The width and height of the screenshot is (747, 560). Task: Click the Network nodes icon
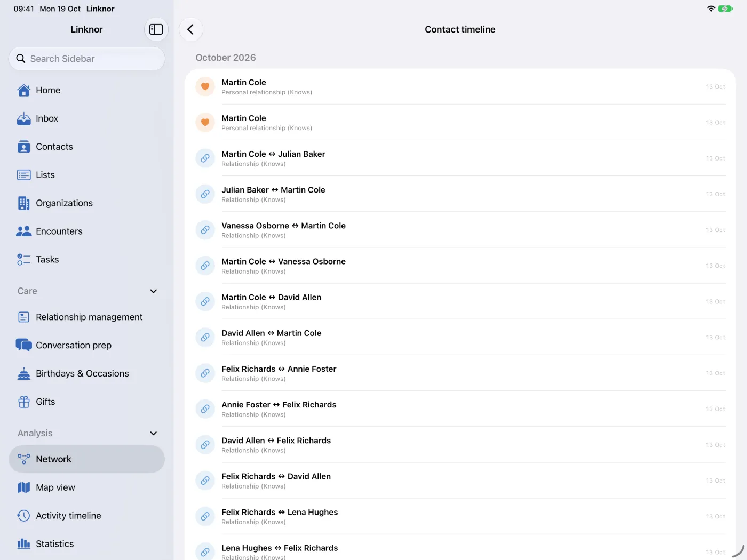point(23,459)
